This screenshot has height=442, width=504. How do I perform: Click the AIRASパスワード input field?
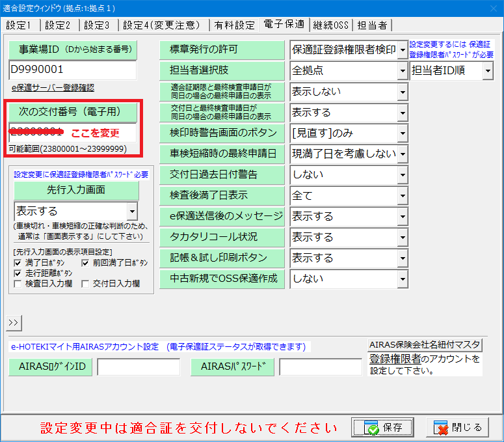pos(320,367)
